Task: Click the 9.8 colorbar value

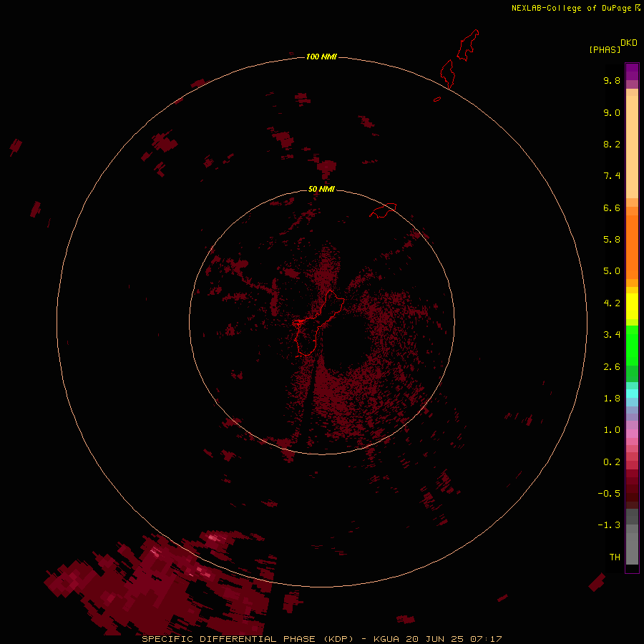Action: [x=612, y=80]
